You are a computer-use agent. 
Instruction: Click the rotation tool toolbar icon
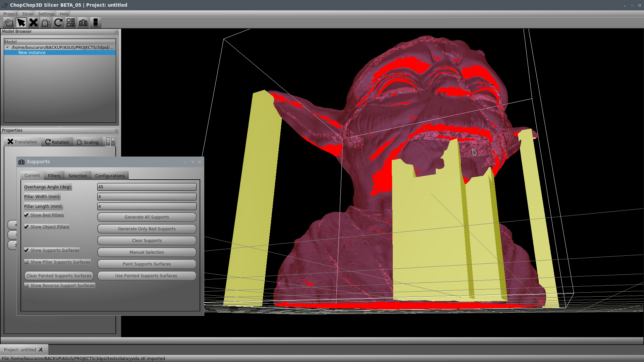[x=58, y=22]
